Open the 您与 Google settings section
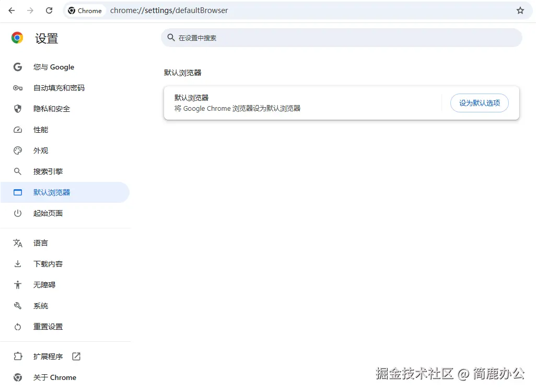 (x=53, y=67)
